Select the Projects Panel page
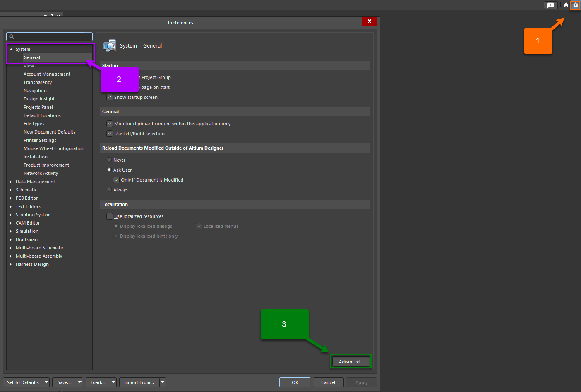This screenshot has height=392, width=581. 38,108
